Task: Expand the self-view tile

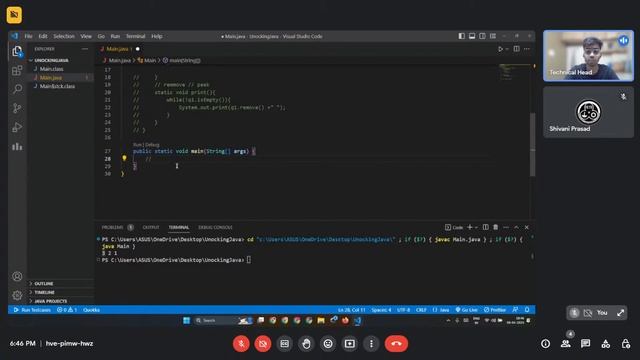Action: tap(620, 313)
